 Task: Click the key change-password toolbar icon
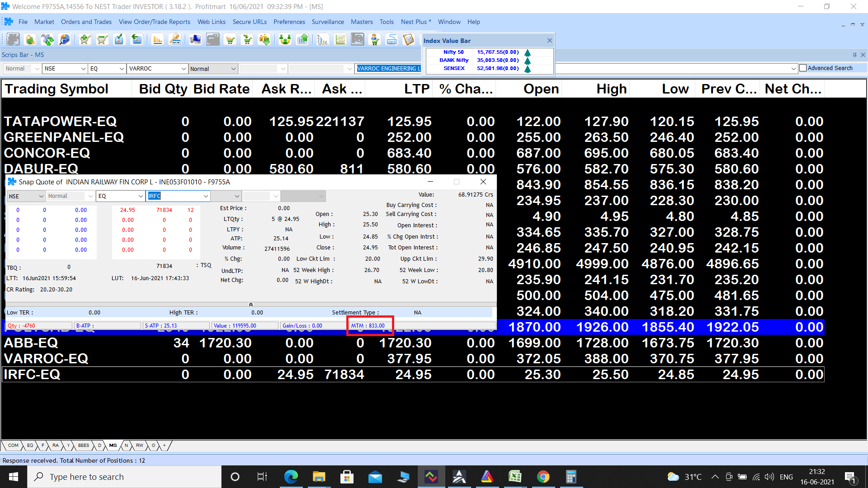175,40
